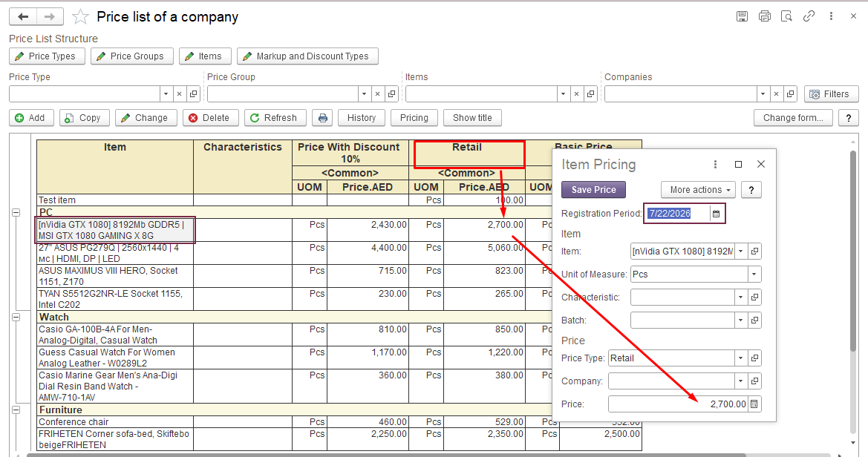Clear the Price Group filter field

[377, 94]
